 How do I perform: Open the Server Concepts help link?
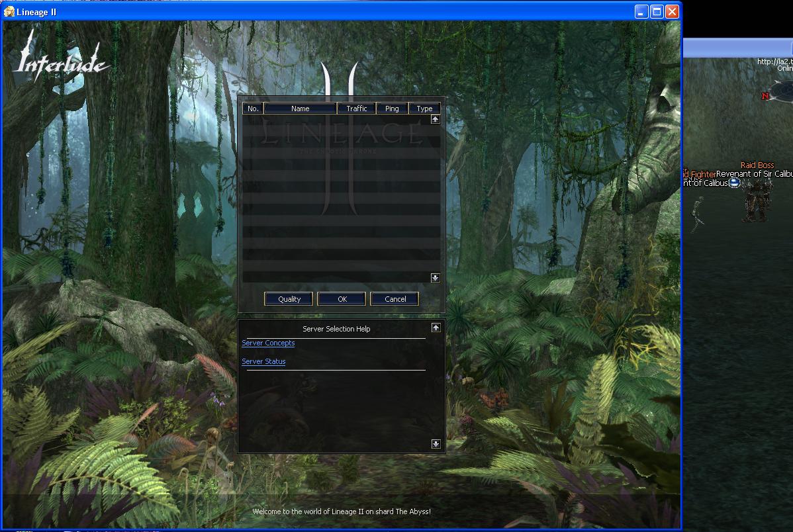[268, 343]
